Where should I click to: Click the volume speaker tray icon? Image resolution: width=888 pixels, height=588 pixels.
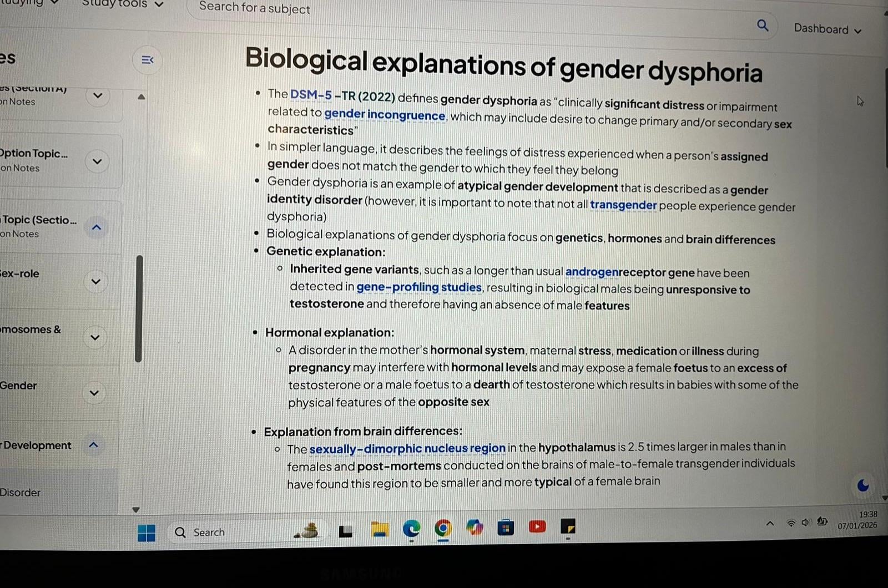(806, 522)
